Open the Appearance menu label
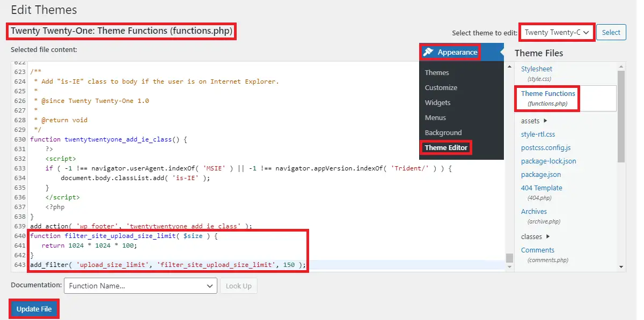The image size is (644, 320). [x=457, y=52]
